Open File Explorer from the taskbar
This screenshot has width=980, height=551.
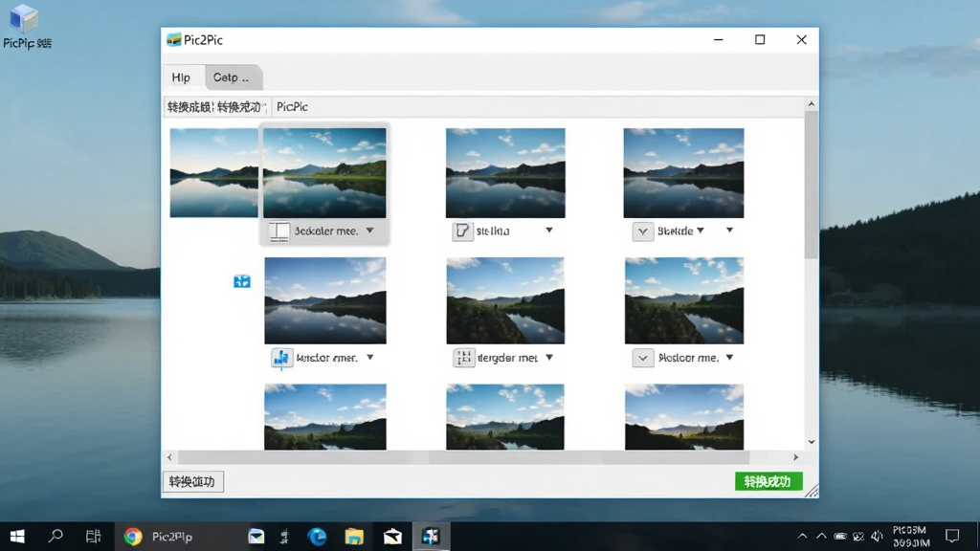[354, 536]
